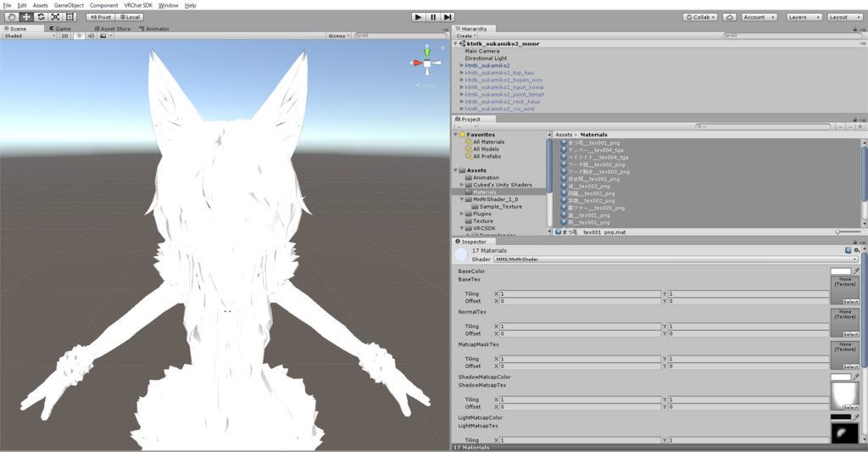Toggle scene effects image icon
The image size is (868, 452).
[103, 36]
